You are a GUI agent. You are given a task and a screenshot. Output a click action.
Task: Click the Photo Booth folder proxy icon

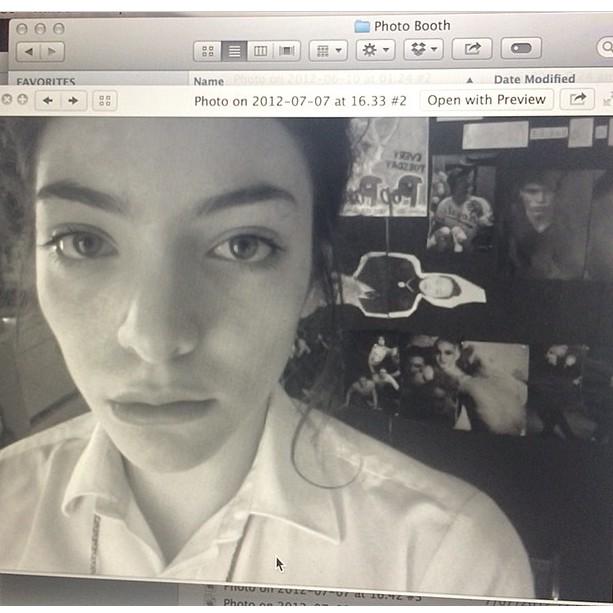point(362,27)
